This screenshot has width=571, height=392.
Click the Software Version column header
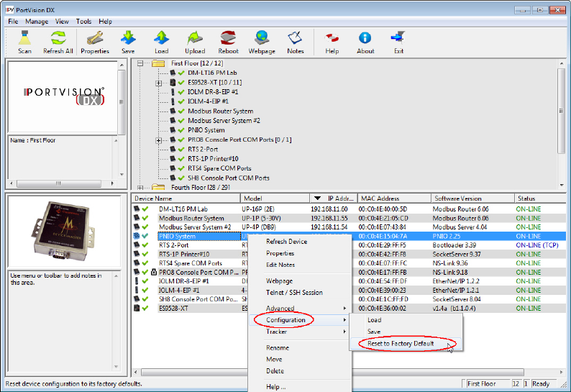[x=472, y=199]
